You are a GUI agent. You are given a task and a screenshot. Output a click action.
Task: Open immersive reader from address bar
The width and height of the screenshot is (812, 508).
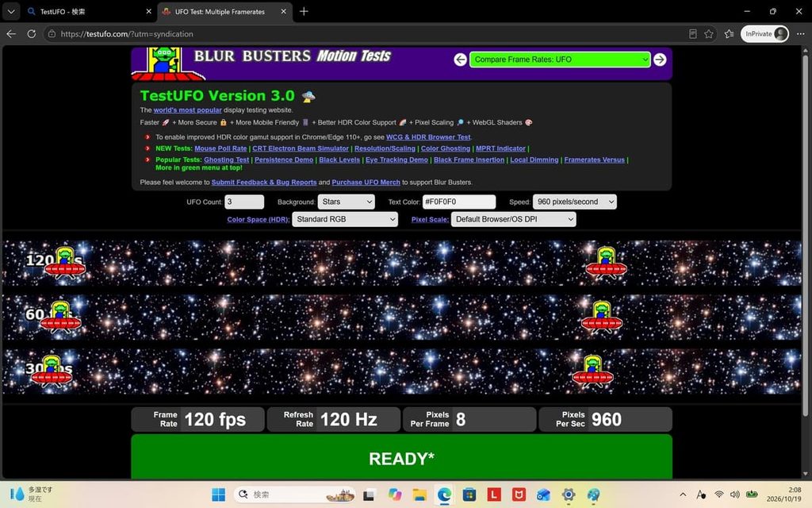(693, 33)
